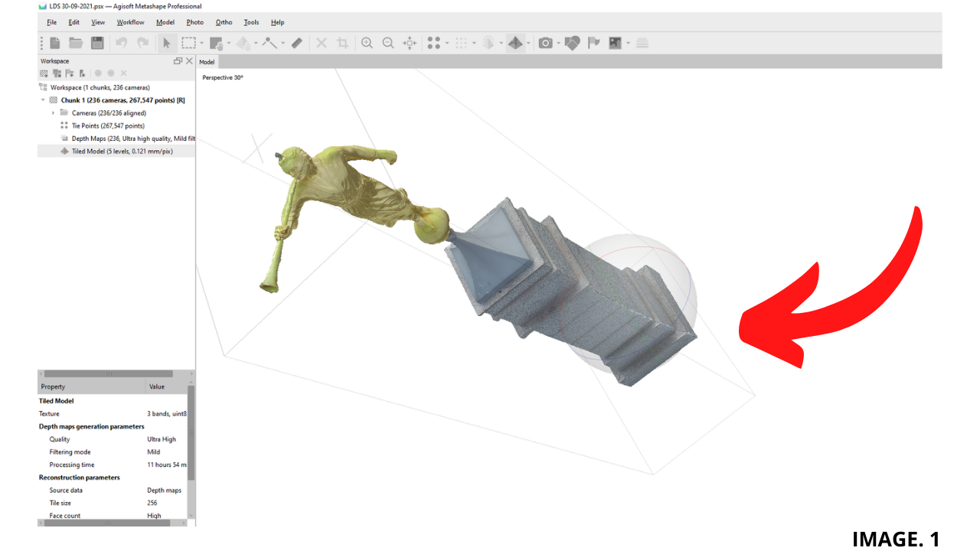Viewport: 980px width, 551px height.
Task: Open the Tools menu
Action: 251,22
